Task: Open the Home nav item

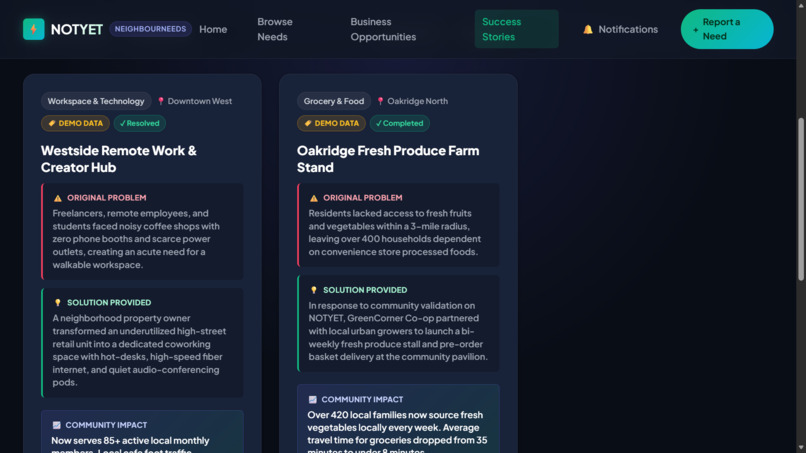Action: coord(213,29)
